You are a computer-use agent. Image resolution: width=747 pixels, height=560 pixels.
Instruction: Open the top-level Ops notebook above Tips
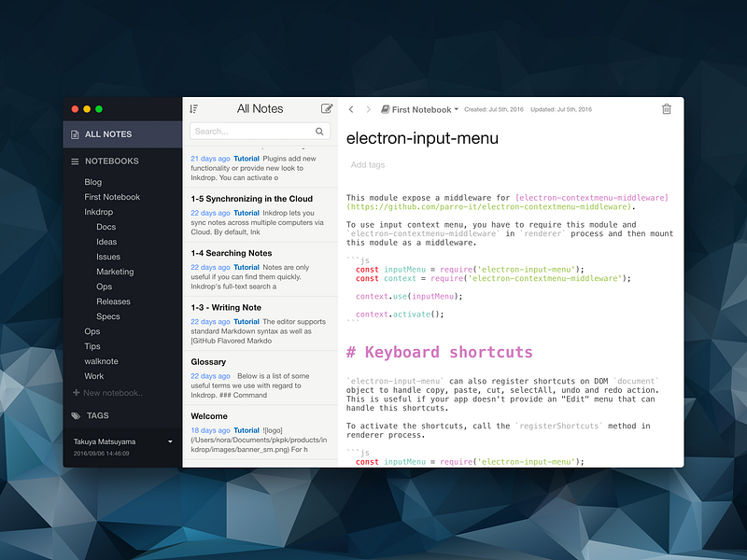coord(92,331)
